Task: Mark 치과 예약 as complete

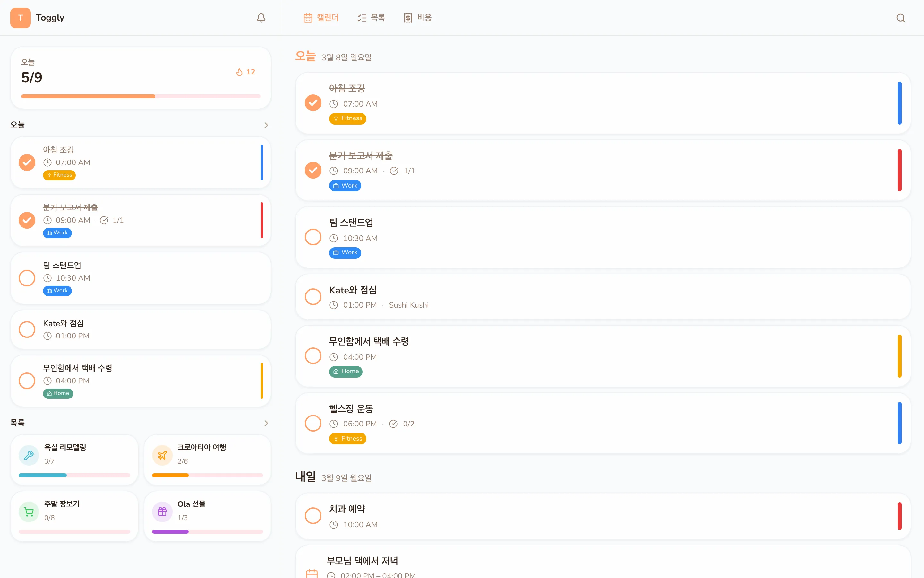Action: pos(313,516)
